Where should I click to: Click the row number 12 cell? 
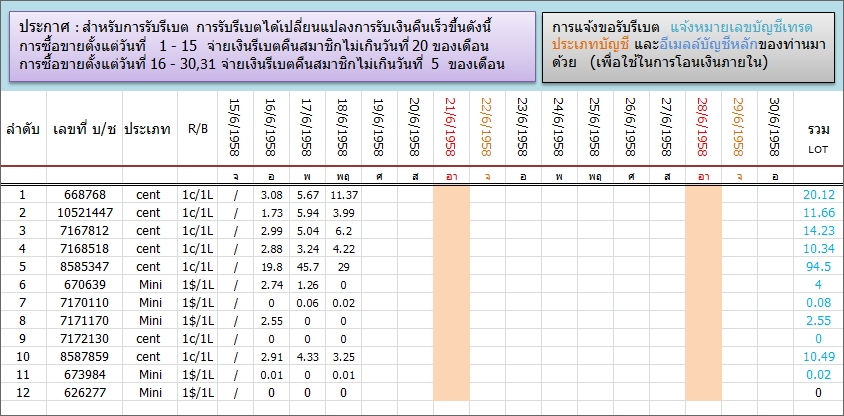coord(23,393)
